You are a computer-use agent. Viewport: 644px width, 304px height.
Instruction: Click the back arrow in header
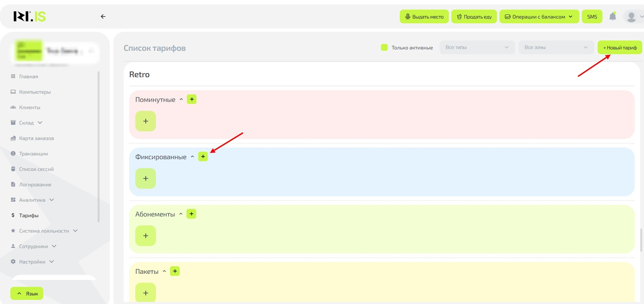tap(103, 16)
